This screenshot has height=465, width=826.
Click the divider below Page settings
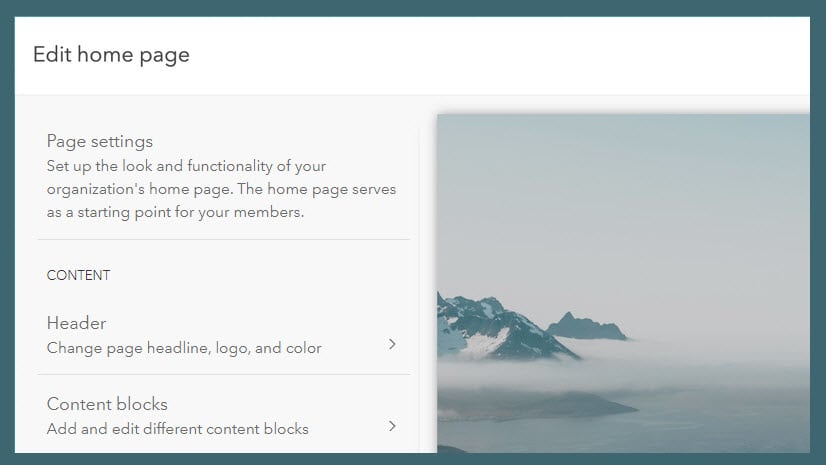224,240
